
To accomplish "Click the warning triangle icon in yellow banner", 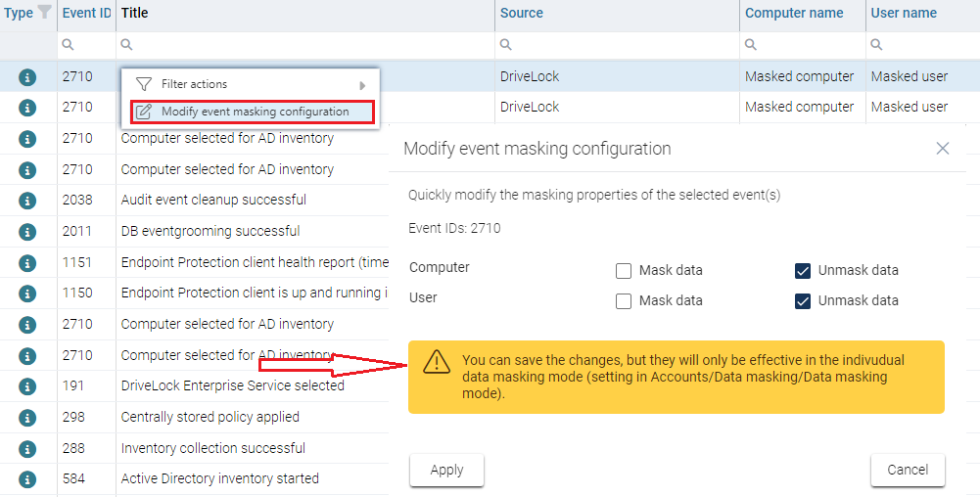I will point(437,362).
